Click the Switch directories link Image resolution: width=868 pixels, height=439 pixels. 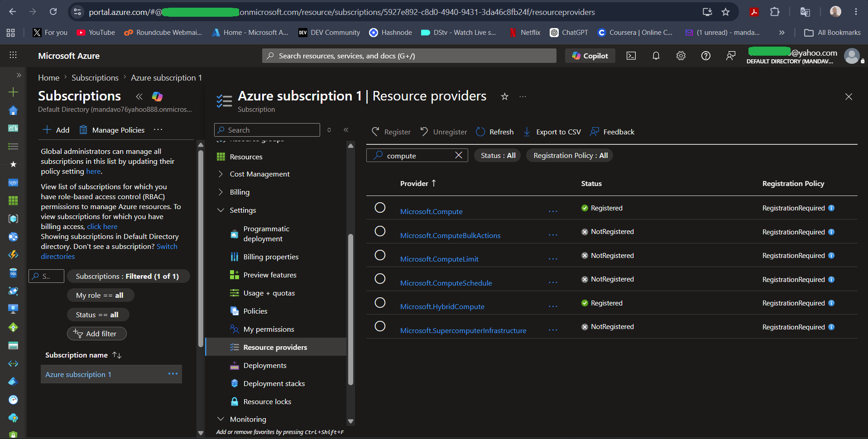click(109, 251)
